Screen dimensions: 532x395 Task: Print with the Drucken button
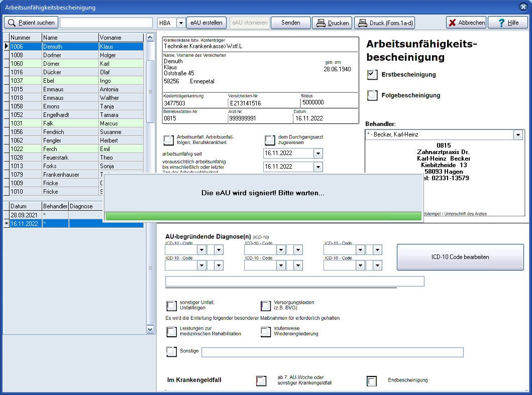click(333, 23)
